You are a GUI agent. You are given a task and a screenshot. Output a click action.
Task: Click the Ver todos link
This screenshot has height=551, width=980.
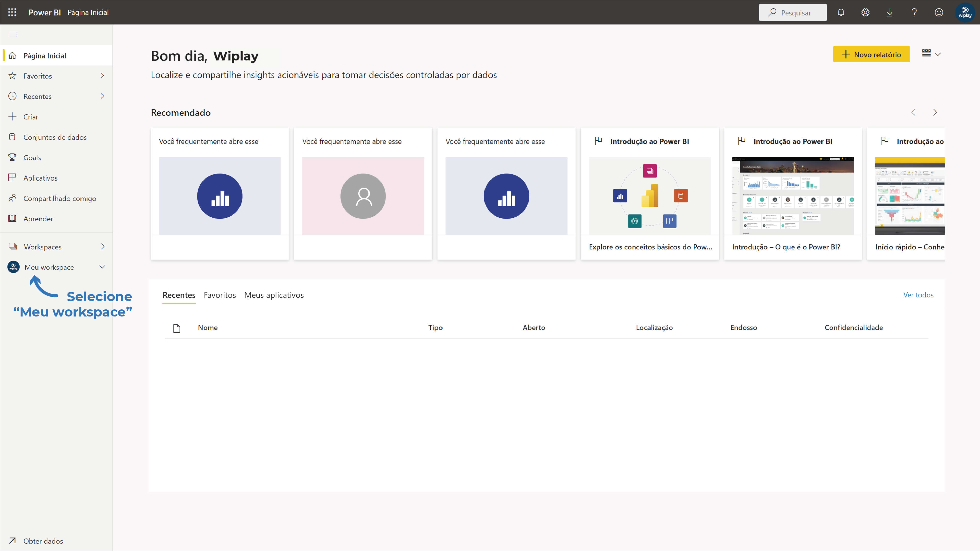918,295
